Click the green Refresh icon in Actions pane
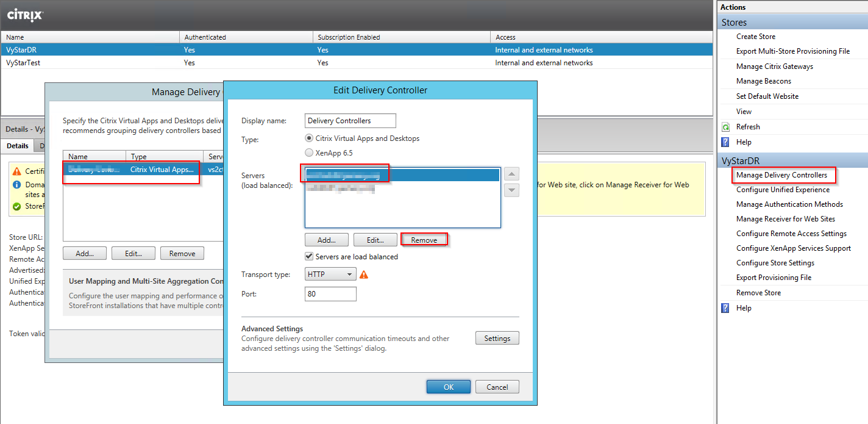This screenshot has width=868, height=424. coord(725,127)
